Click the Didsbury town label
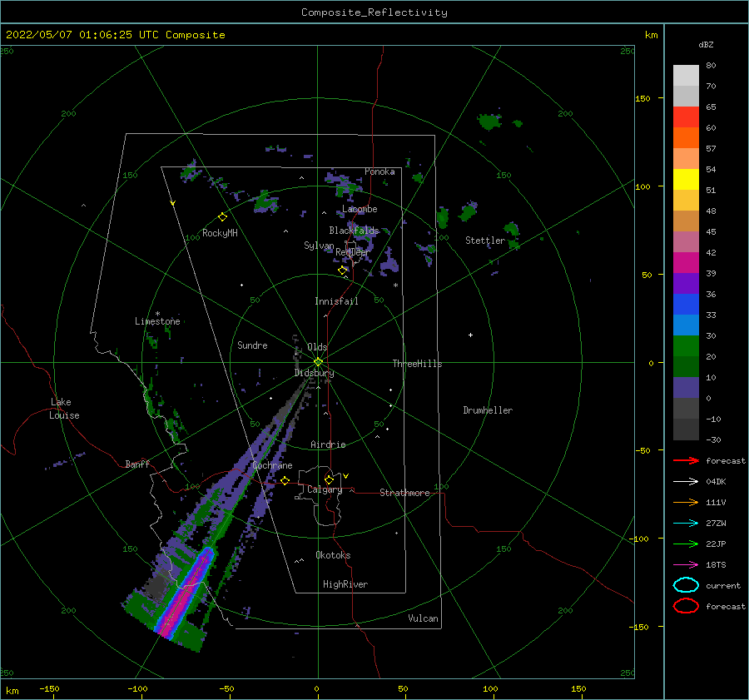Viewport: 749px width, 700px height. tap(314, 373)
